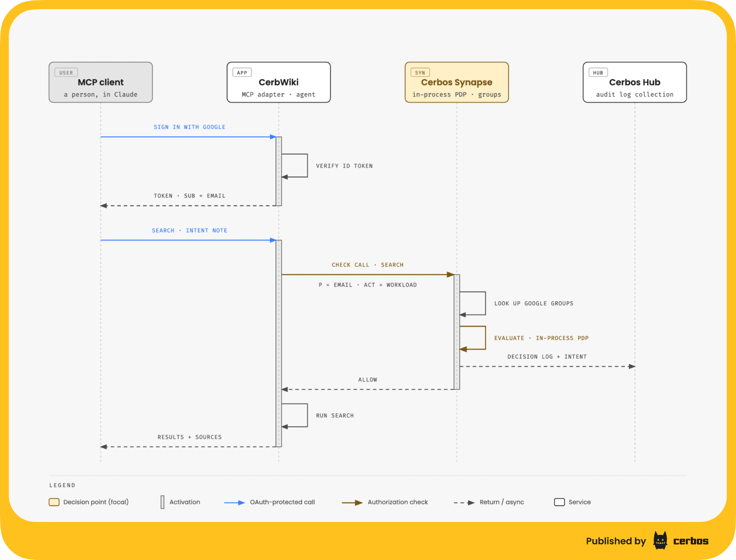
Task: Click the 'MCP adapter · agent' subtitle
Action: click(279, 94)
